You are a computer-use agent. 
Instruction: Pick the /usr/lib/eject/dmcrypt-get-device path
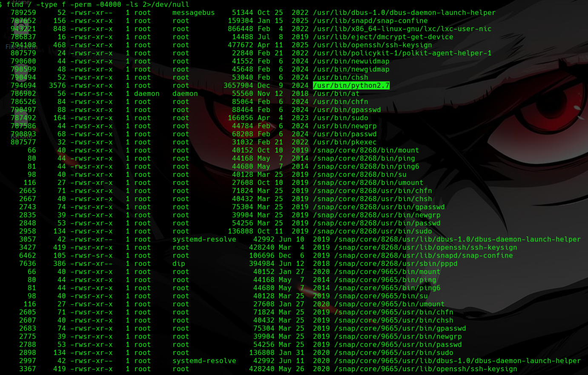383,37
